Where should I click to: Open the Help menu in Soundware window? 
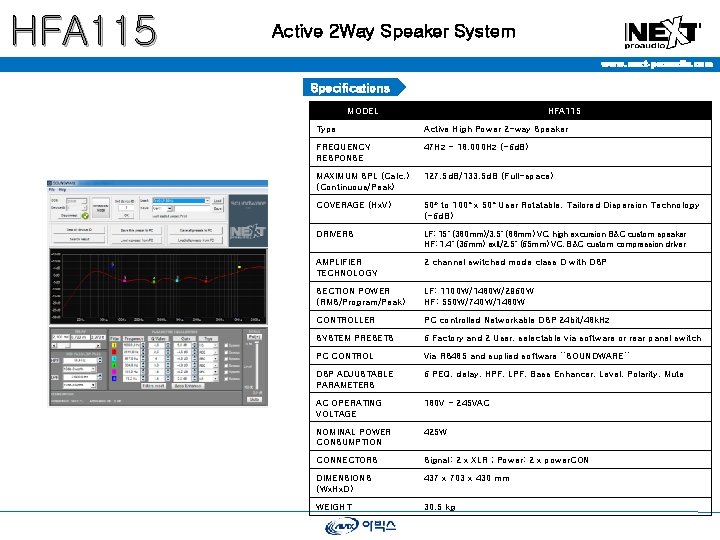click(x=62, y=190)
